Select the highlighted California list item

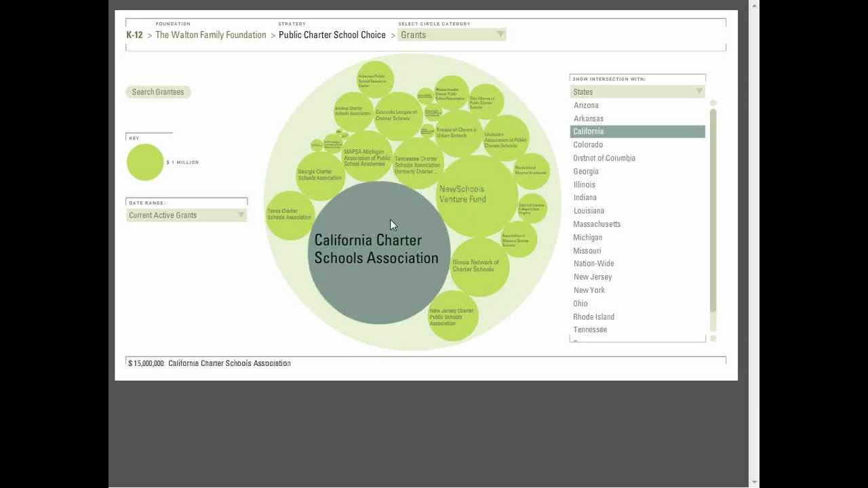pos(637,131)
